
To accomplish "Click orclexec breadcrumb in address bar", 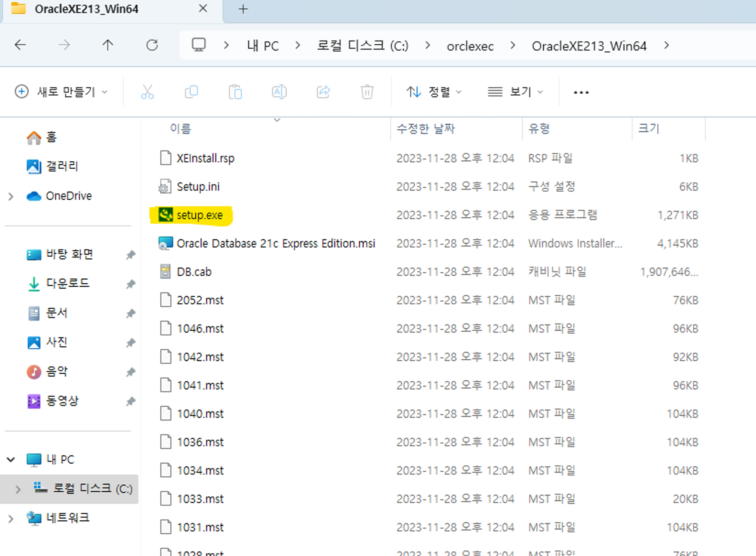I will click(470, 46).
